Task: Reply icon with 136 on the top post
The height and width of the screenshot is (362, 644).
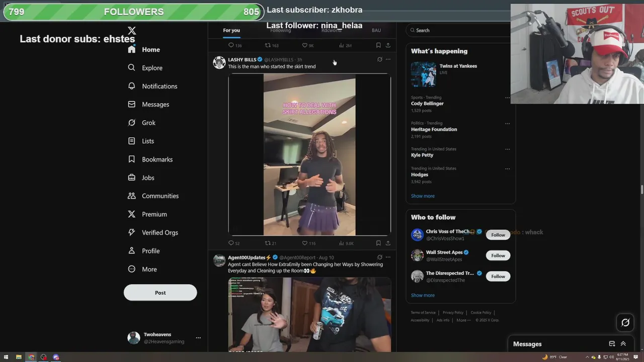Action: [231, 45]
